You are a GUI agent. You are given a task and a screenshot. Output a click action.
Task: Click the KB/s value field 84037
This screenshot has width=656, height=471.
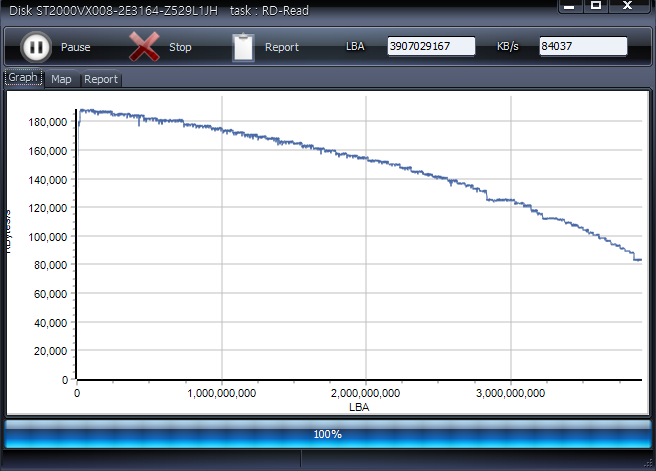click(x=583, y=46)
